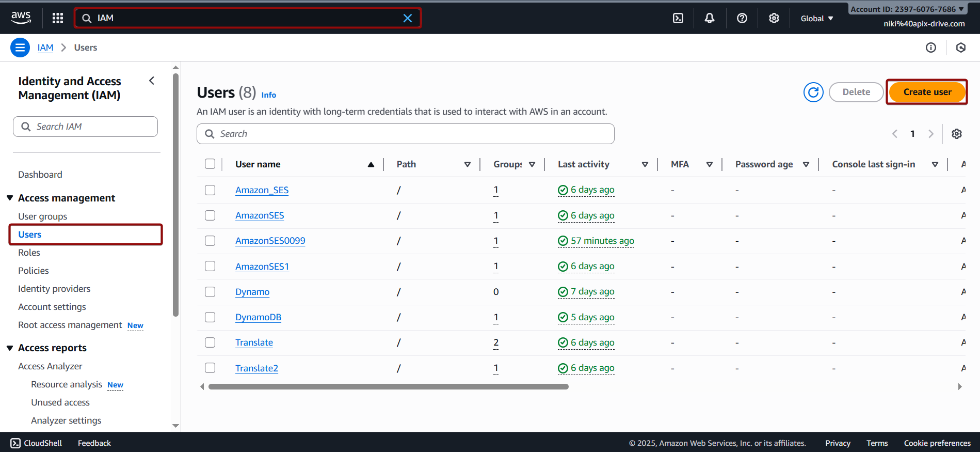This screenshot has height=452, width=980.
Task: Open table preferences gear icon
Action: click(956, 134)
